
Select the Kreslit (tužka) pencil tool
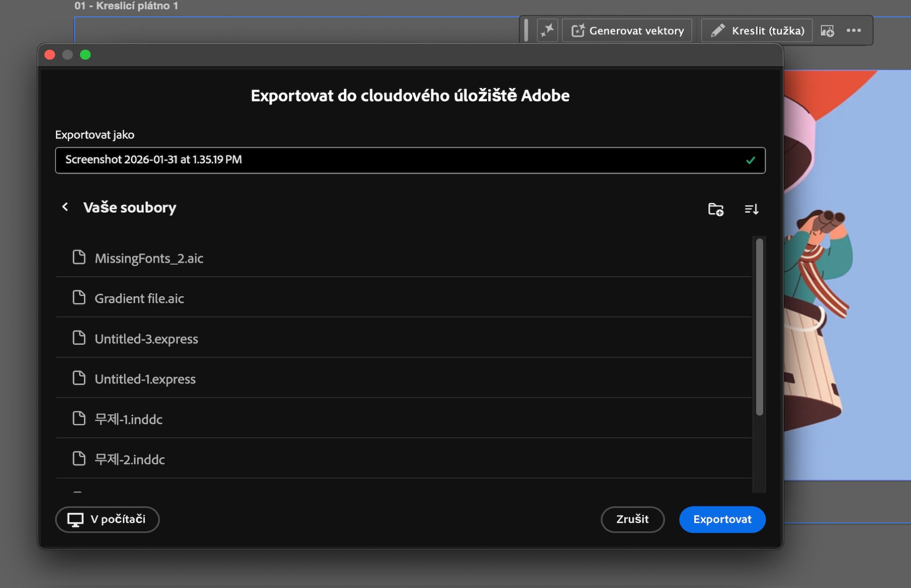click(756, 30)
